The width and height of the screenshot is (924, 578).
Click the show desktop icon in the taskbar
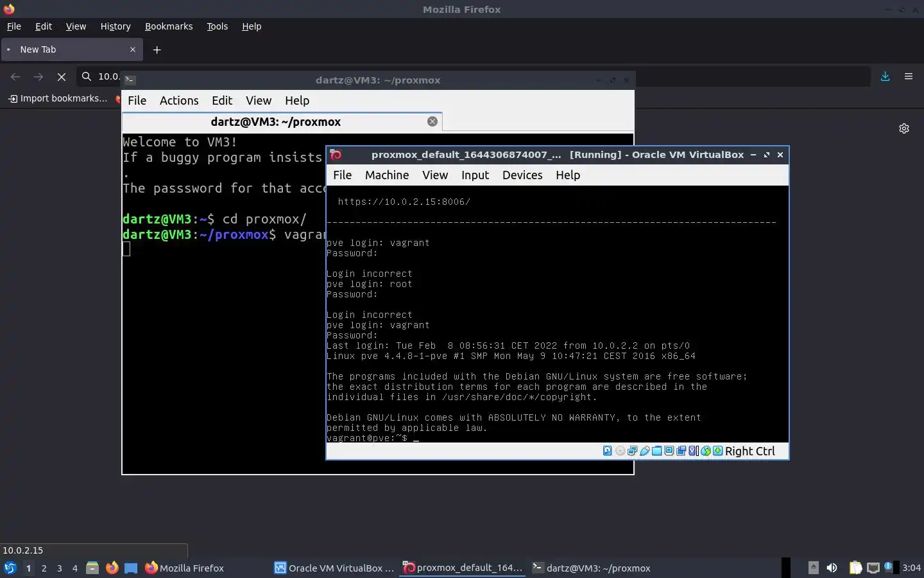click(x=131, y=568)
